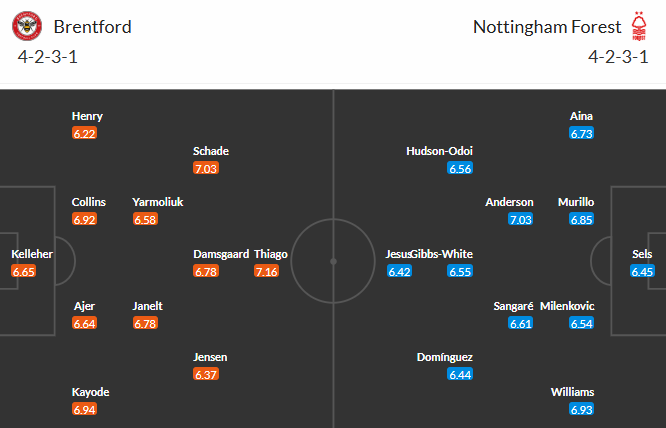The image size is (666, 428).
Task: Click Williams' 6.93 rating badge
Action: click(581, 409)
